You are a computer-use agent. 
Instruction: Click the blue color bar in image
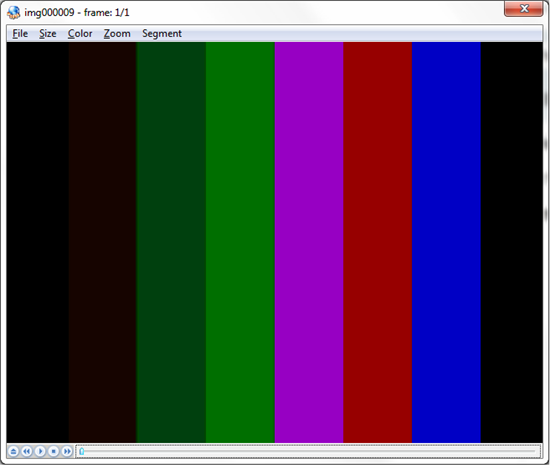[446, 242]
